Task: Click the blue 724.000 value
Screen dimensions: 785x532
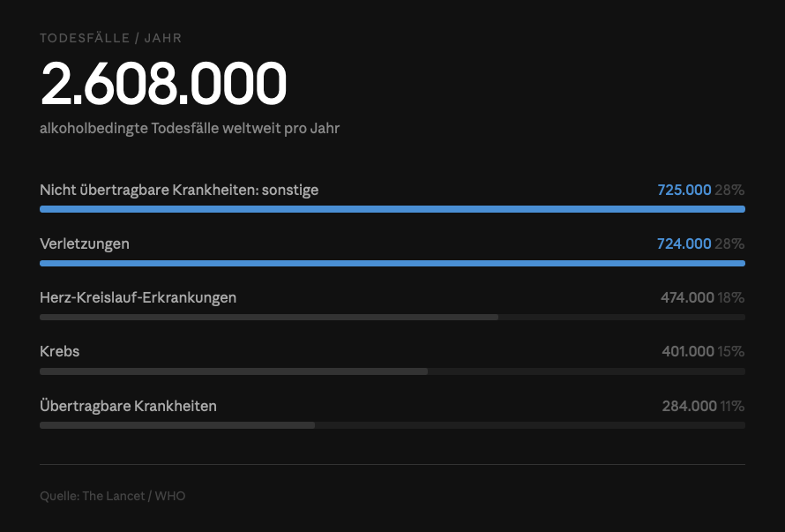Action: coord(684,244)
